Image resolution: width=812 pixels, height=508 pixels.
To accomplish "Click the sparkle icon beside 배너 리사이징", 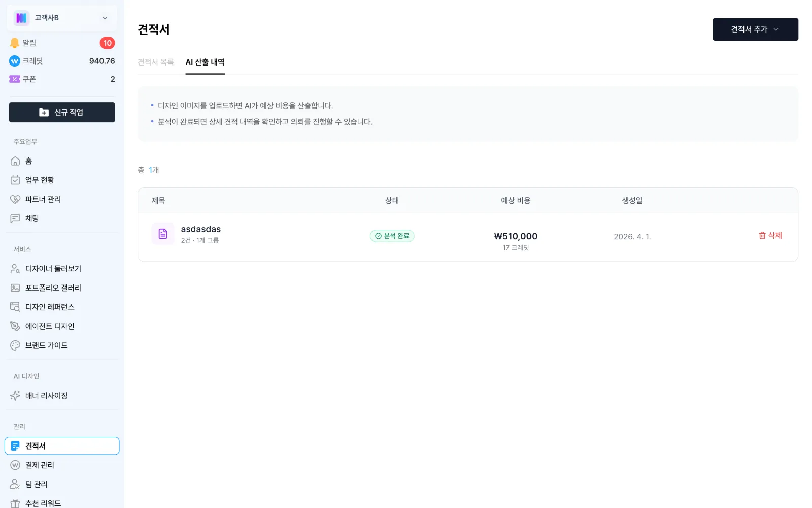I will 15,396.
